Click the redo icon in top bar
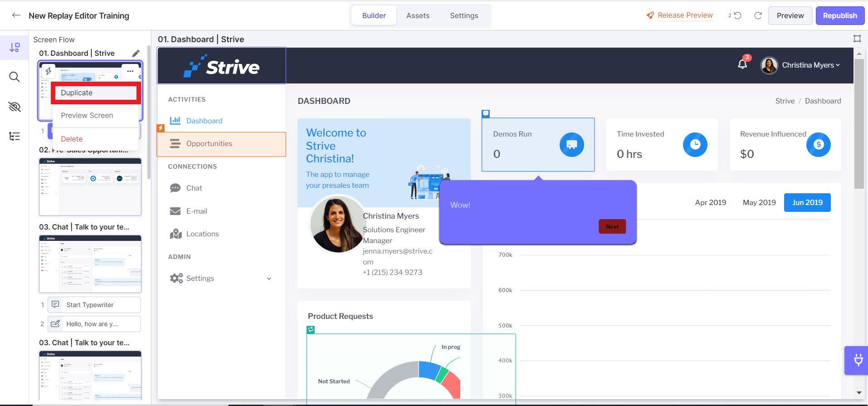868x406 pixels. point(758,15)
